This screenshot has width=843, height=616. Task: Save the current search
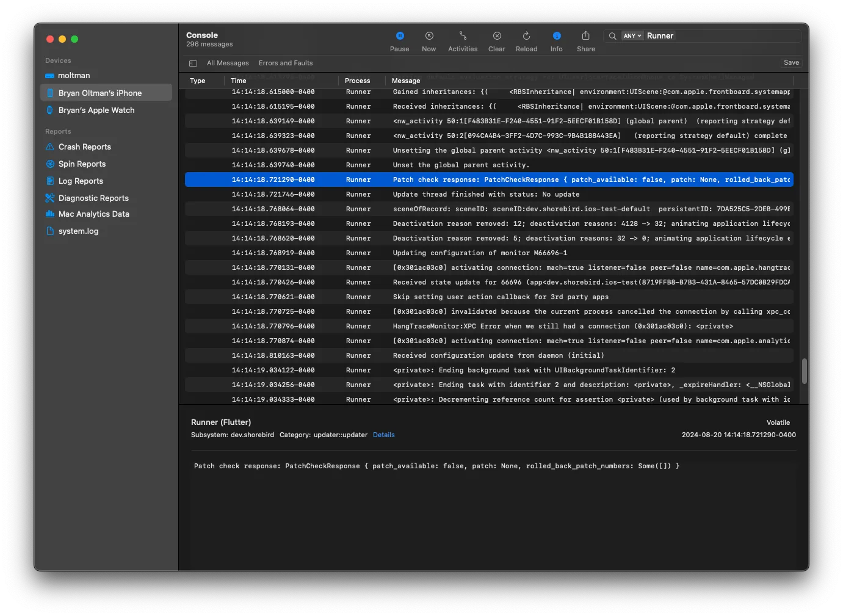[x=791, y=63]
